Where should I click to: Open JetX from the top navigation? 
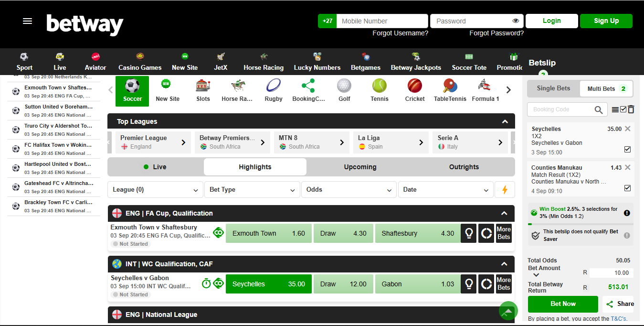click(221, 61)
